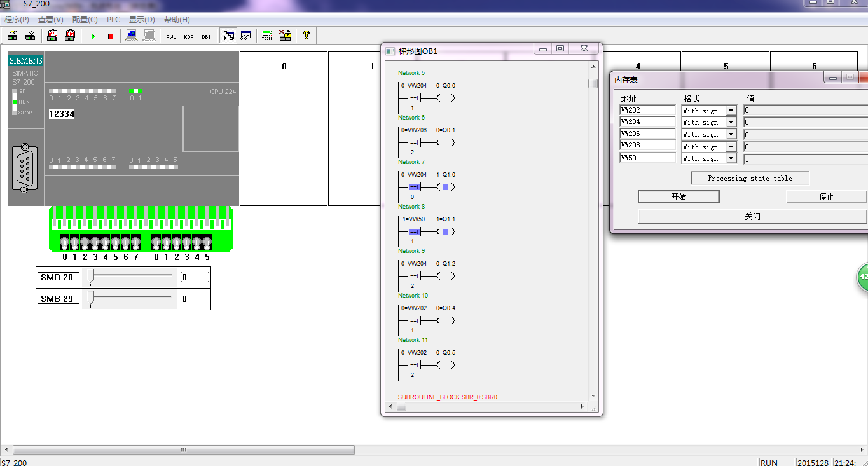Click the green Run play icon
868x466 pixels.
point(93,36)
